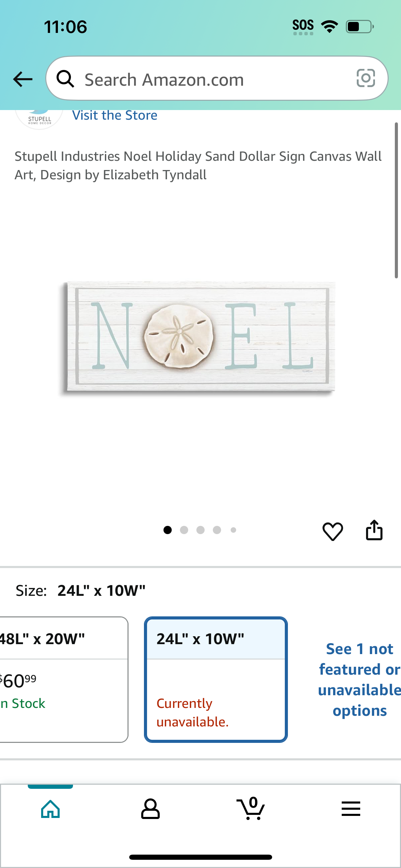This screenshot has height=868, width=401.
Task: Visit the Store link
Action: tap(115, 115)
